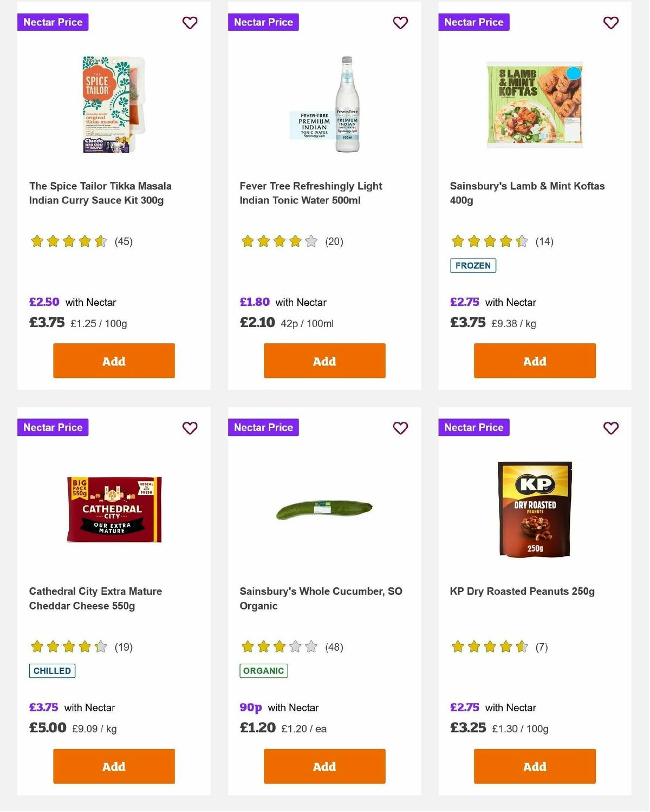Click the FROZEN badge on Lamb Koftas

pyautogui.click(x=473, y=265)
